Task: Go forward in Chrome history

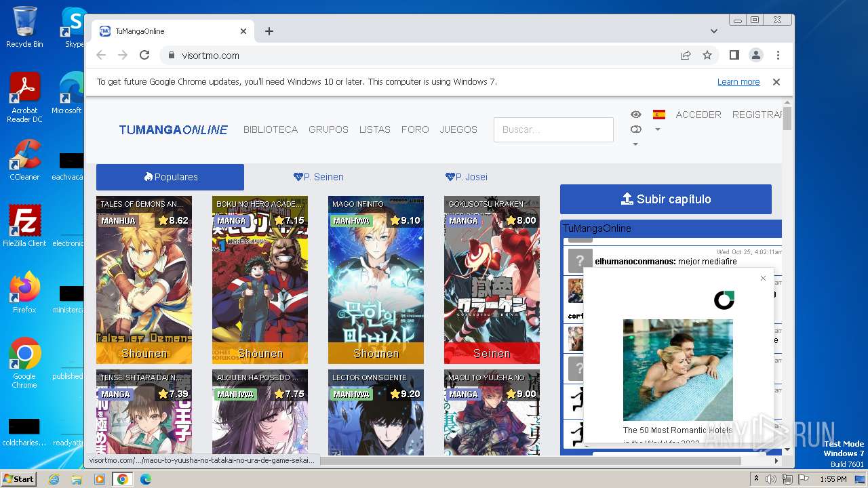Action: (x=123, y=56)
